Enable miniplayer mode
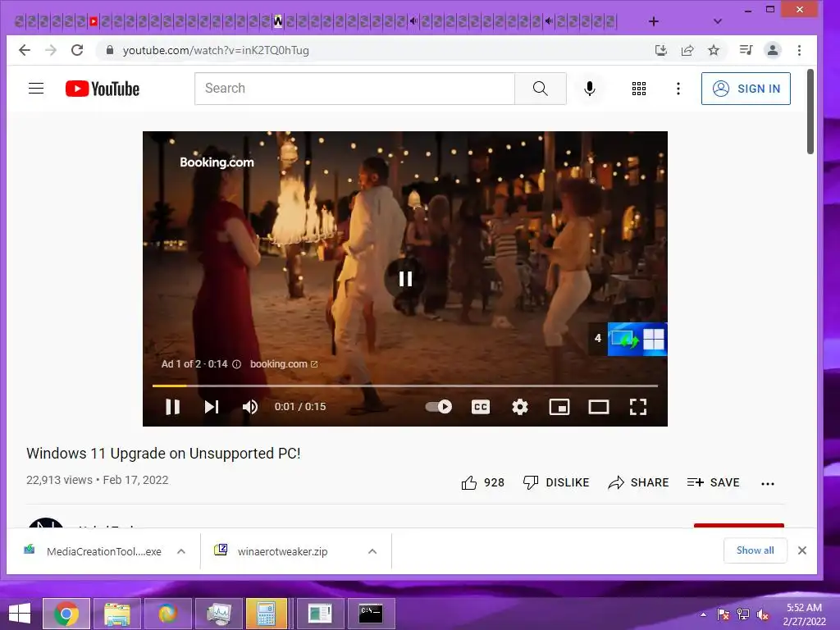This screenshot has width=840, height=630. pos(559,407)
